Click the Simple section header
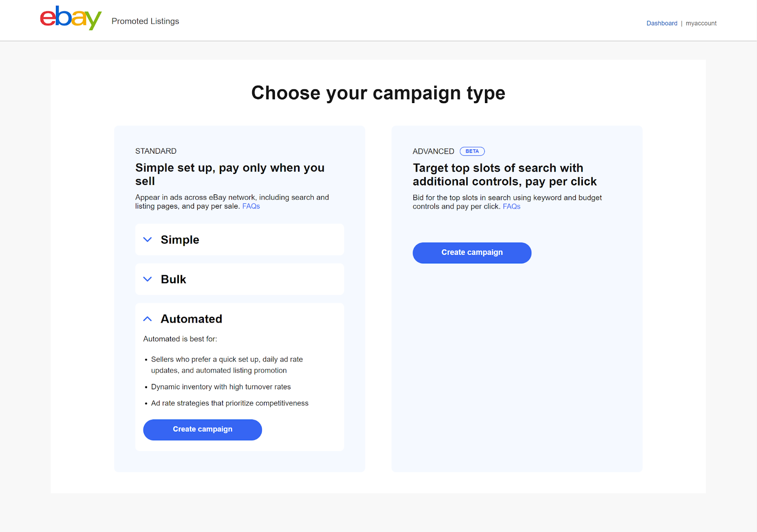Image resolution: width=757 pixels, height=532 pixels. [x=180, y=239]
